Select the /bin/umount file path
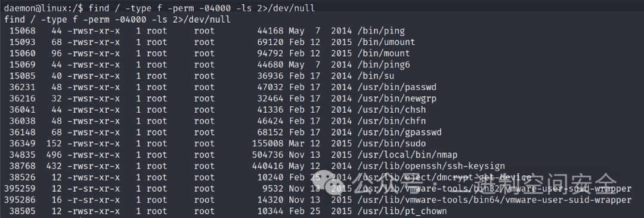Screen dimensions: 644x218 tap(386, 42)
